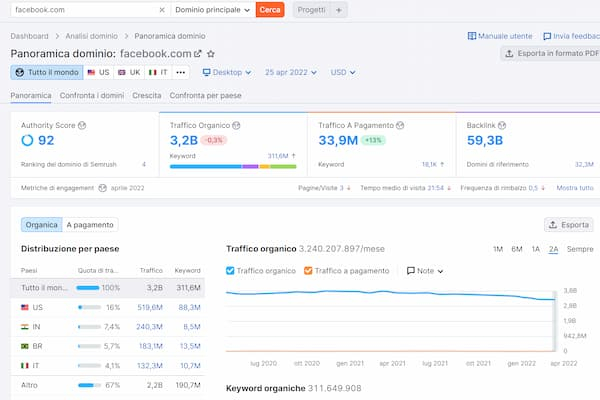Clear the facebook.com search field
Viewport: 600px width, 400px height.
[162, 10]
